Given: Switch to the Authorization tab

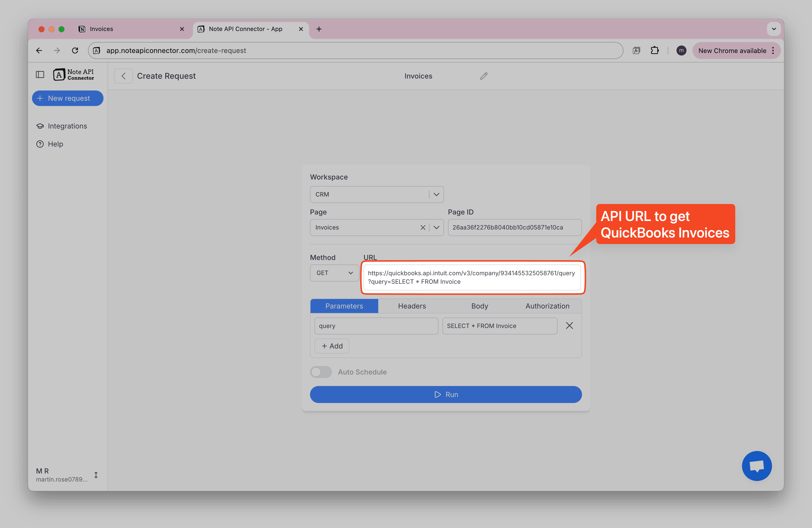Looking at the screenshot, I should tap(547, 306).
